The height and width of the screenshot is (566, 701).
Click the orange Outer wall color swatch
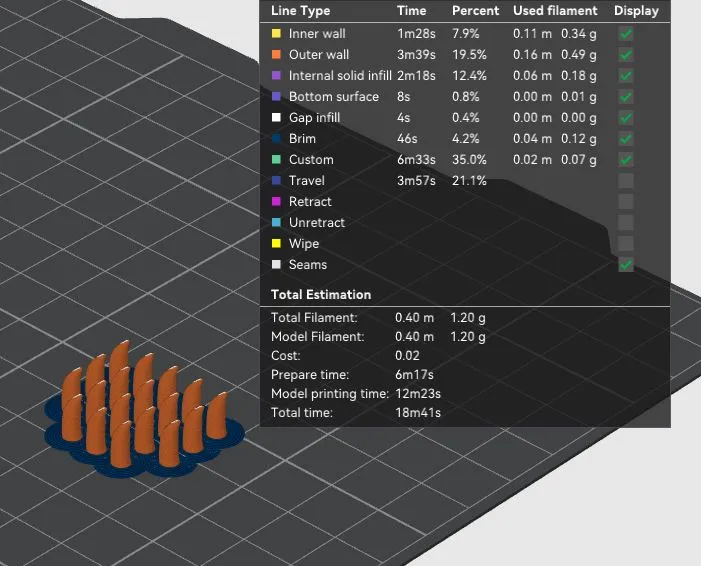pos(276,55)
